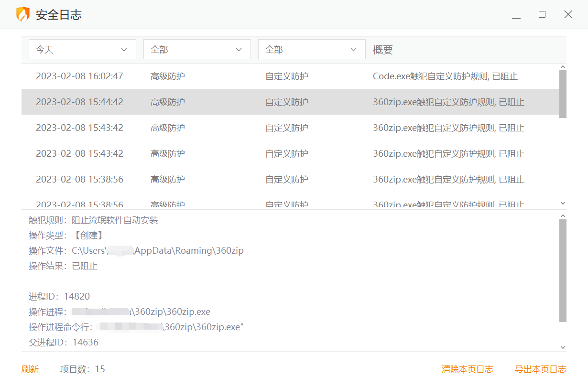Click the 操作类型:【创建】 line

pyautogui.click(x=66, y=236)
